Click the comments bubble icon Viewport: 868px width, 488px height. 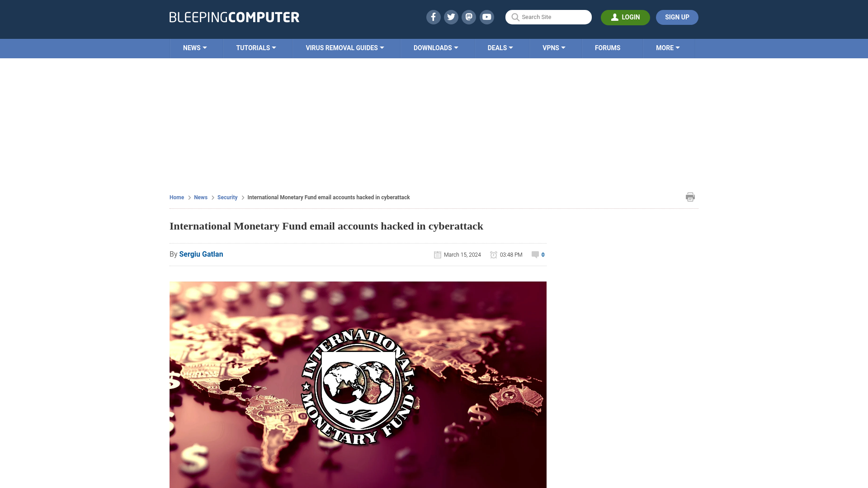point(534,254)
